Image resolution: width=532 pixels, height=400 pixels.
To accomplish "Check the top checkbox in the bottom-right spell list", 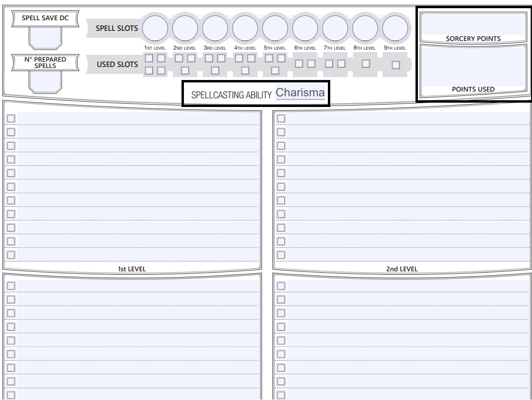I will pyautogui.click(x=280, y=286).
